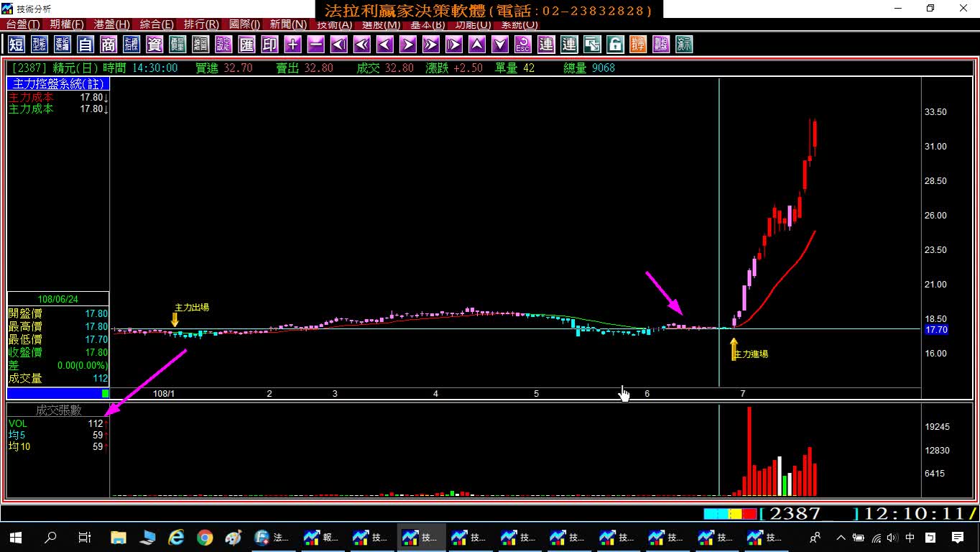Open File Explorer from taskbar
The height and width of the screenshot is (552, 980).
click(x=119, y=537)
